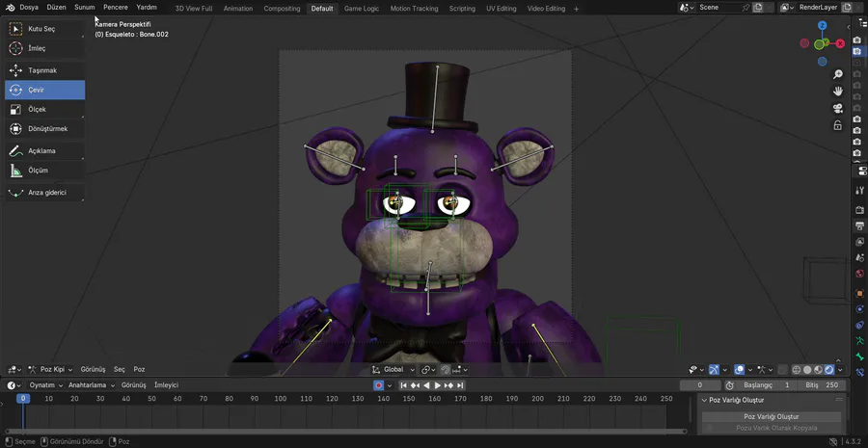Toggle the snapping magnet button
868x448 pixels.
[x=445, y=369]
